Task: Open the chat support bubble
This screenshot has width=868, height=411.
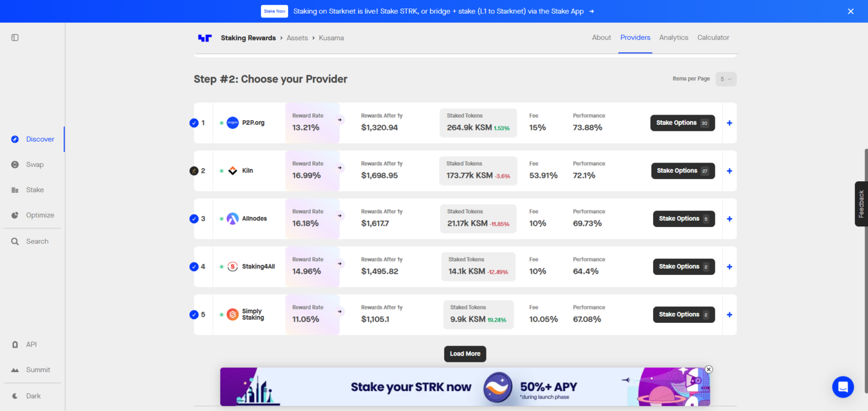Action: tap(843, 387)
